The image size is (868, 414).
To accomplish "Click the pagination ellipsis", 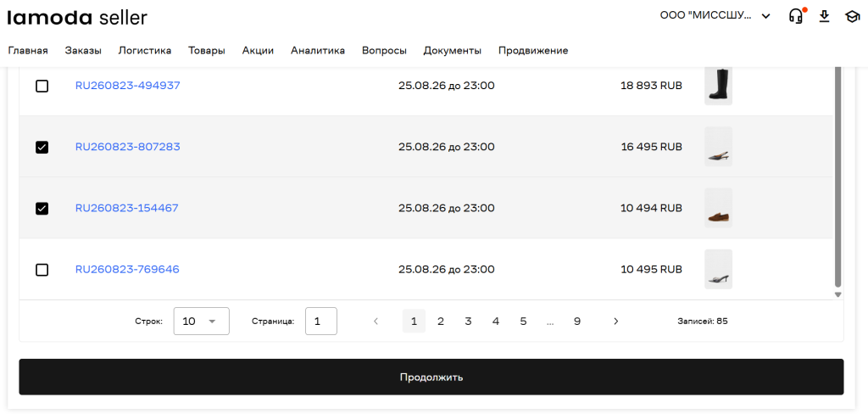I will click(549, 322).
